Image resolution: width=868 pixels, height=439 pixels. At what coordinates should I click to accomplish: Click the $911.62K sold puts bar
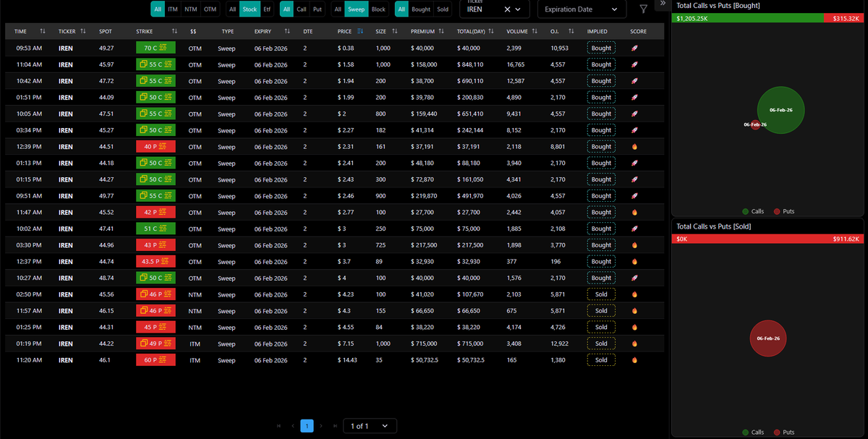(x=768, y=239)
